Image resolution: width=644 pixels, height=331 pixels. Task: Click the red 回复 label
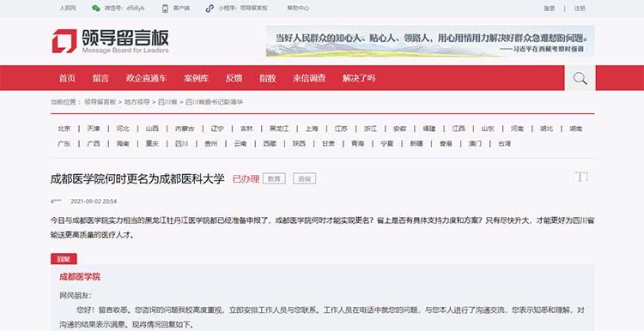tap(64, 259)
